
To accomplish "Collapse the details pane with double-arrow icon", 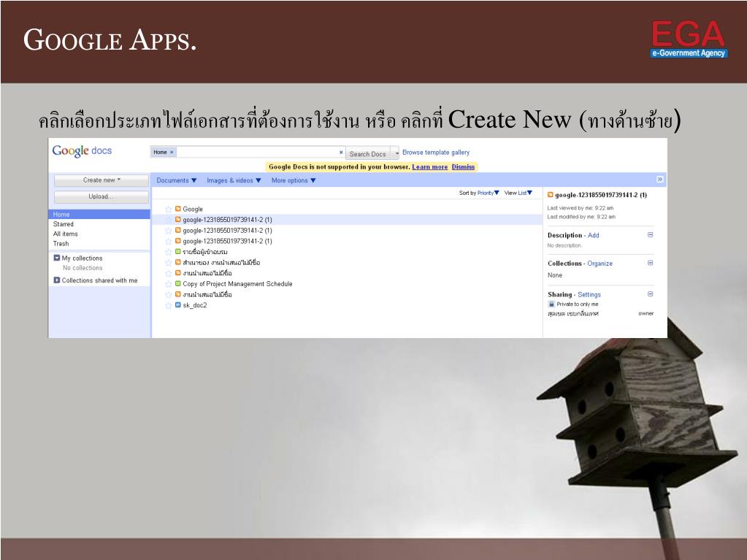I will [x=660, y=180].
